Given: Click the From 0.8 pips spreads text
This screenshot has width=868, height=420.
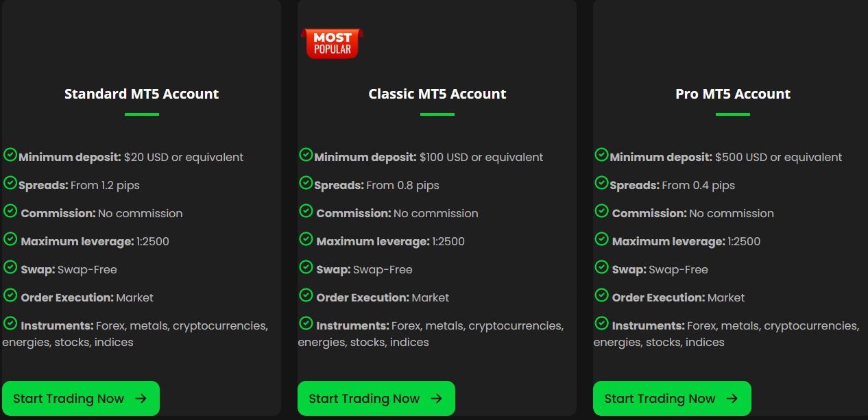Looking at the screenshot, I should click(x=403, y=186).
